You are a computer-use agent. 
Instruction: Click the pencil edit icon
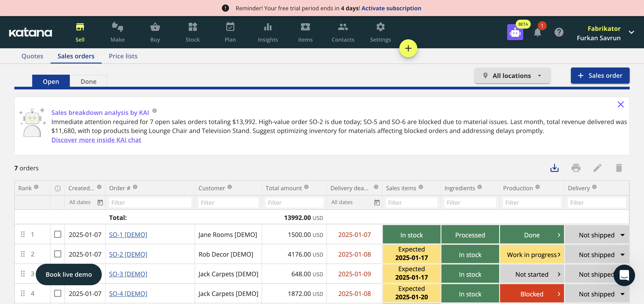point(597,168)
